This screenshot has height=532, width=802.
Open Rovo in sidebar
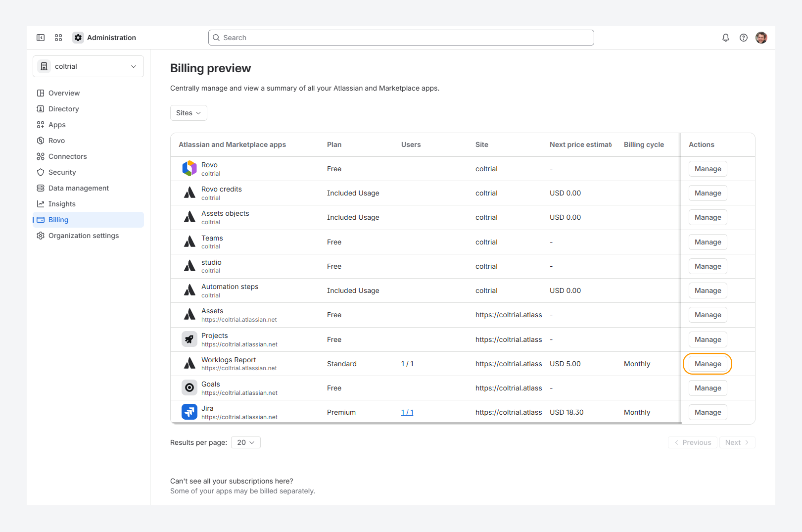[x=88, y=141]
